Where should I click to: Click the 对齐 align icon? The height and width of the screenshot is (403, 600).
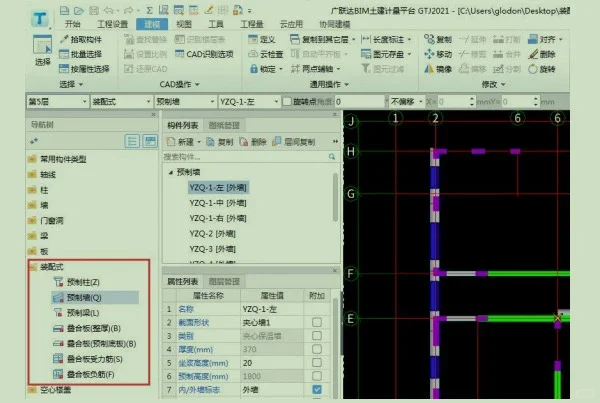click(x=533, y=39)
